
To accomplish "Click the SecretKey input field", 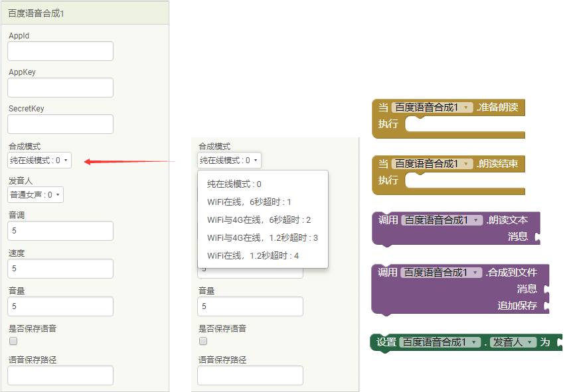I will point(60,124).
